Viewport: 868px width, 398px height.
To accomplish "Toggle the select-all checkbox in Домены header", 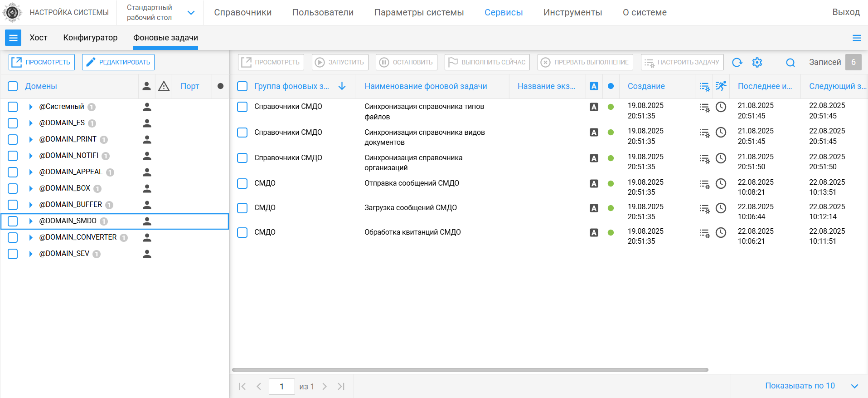I will 13,86.
